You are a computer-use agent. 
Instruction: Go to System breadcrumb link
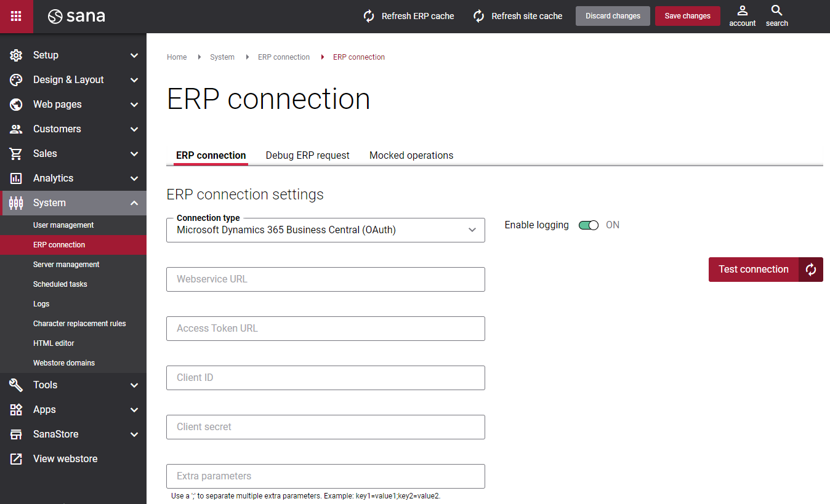coord(222,57)
